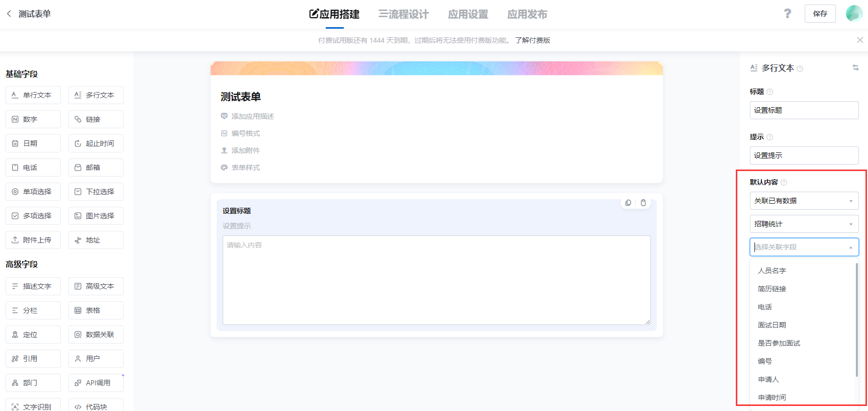The height and width of the screenshot is (411, 868).
Task: Add the 图片选择 field
Action: (x=96, y=216)
